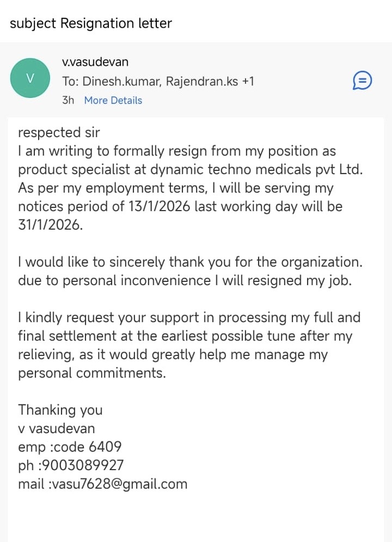Open the chat bubble icon beside sender

[x=362, y=81]
